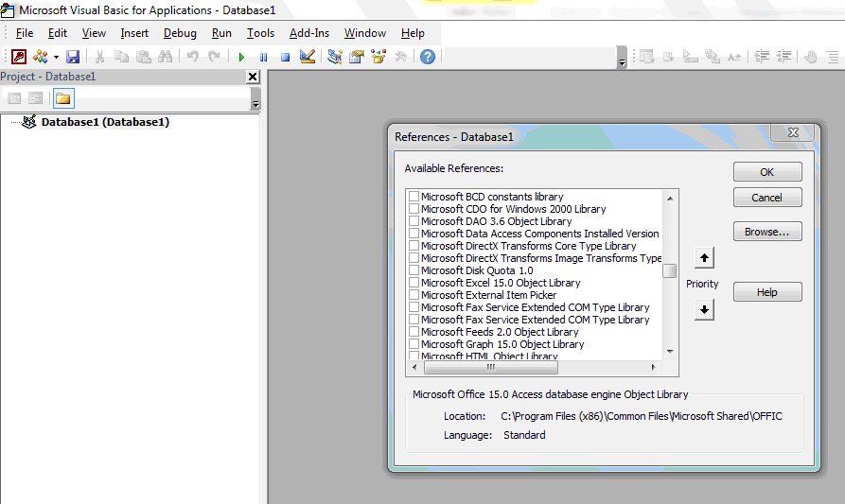Click the Undo arrow icon
This screenshot has width=845, height=504.
point(192,56)
